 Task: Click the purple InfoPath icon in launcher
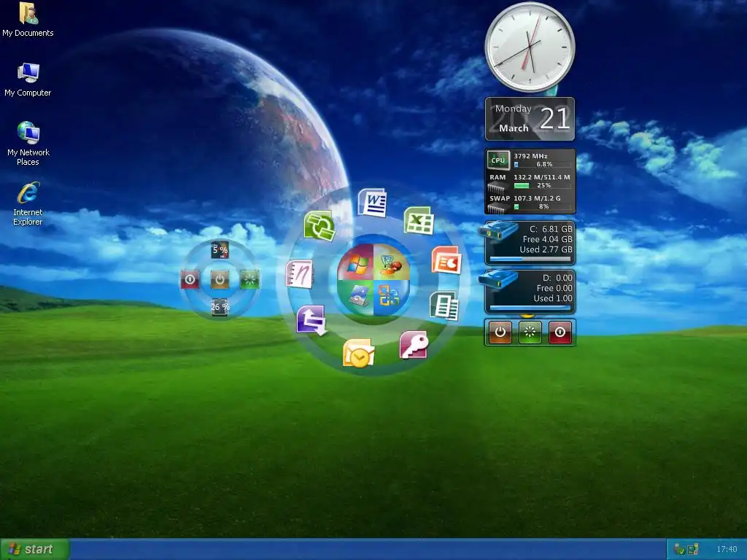point(311,319)
